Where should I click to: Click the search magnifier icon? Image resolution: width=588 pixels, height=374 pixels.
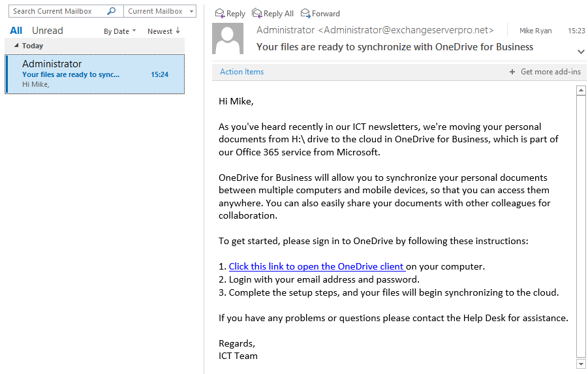pos(112,11)
